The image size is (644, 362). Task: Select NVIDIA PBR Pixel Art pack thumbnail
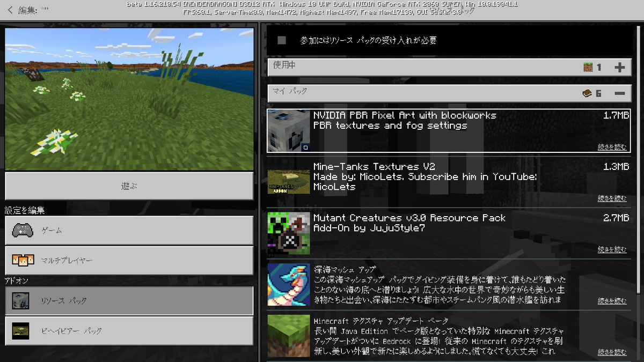[289, 131]
